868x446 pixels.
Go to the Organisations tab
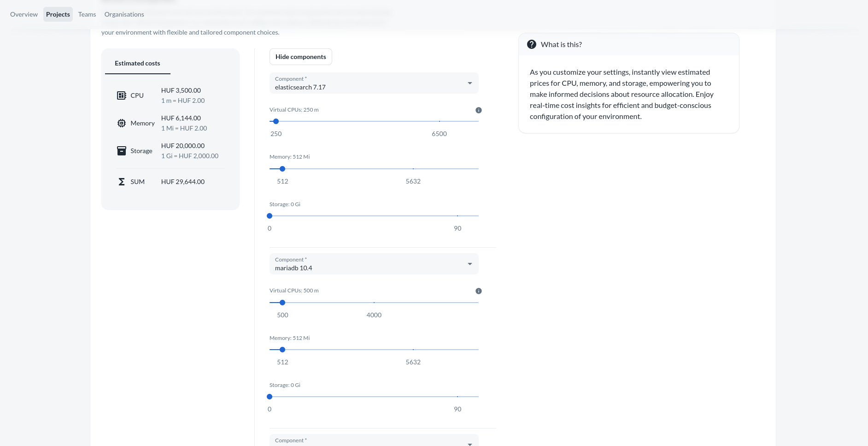click(124, 14)
